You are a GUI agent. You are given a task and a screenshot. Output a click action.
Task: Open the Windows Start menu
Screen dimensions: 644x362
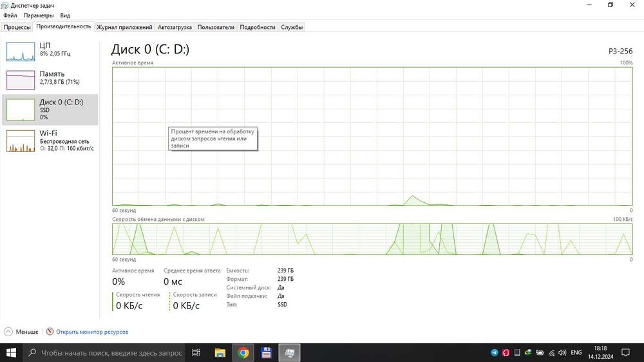11,352
